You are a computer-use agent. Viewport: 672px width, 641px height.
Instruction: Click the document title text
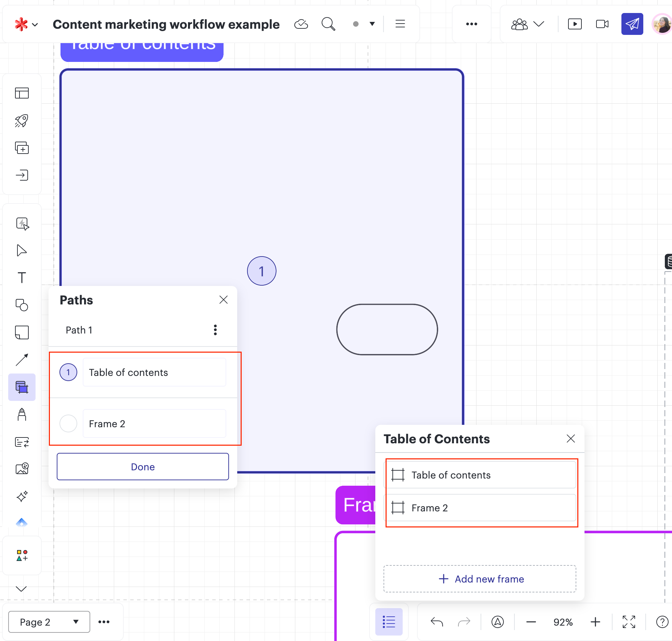tap(166, 24)
